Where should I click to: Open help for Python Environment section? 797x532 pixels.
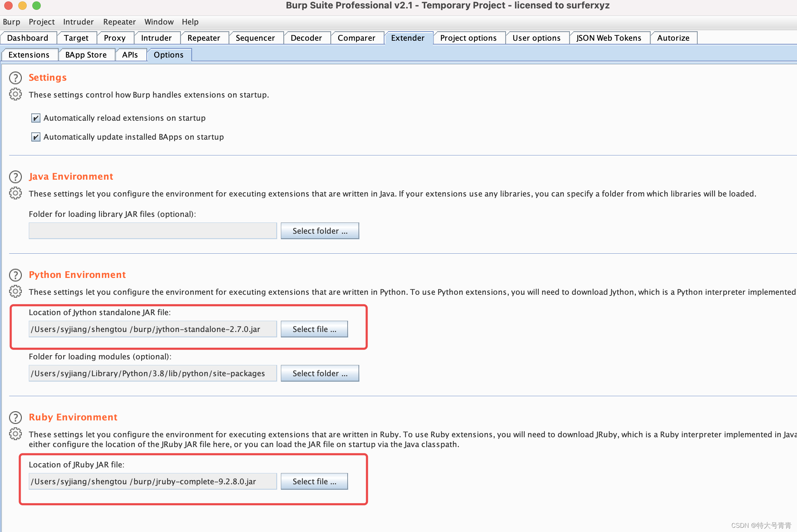[x=15, y=275]
